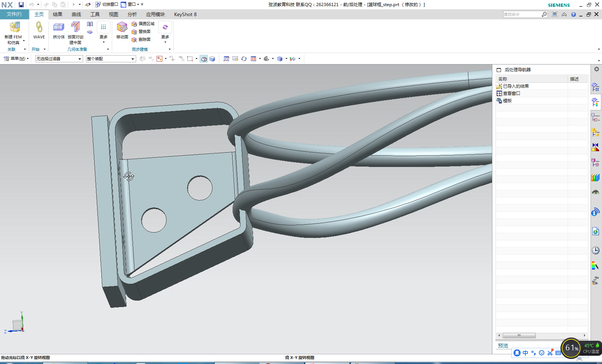Viewport: 602px width, 364px height.
Task: Click the rainbow color palette icon in resource bar
Action: point(596,265)
